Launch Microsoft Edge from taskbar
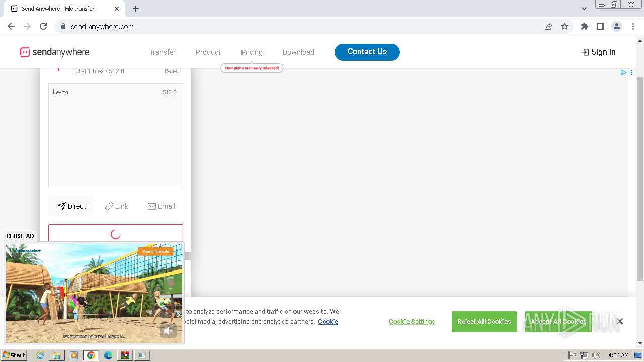Screen dimensions: 644x362 click(x=108, y=355)
